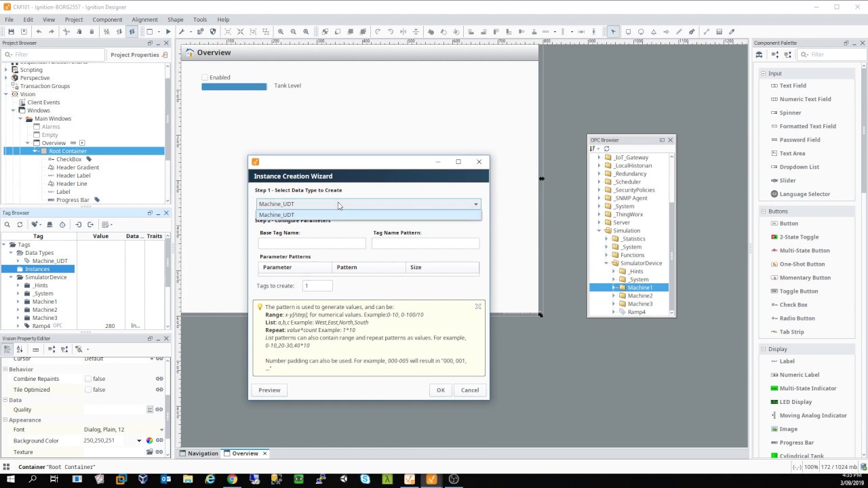This screenshot has width=868, height=488.
Task: Open the Alignment menu
Action: 145,20
